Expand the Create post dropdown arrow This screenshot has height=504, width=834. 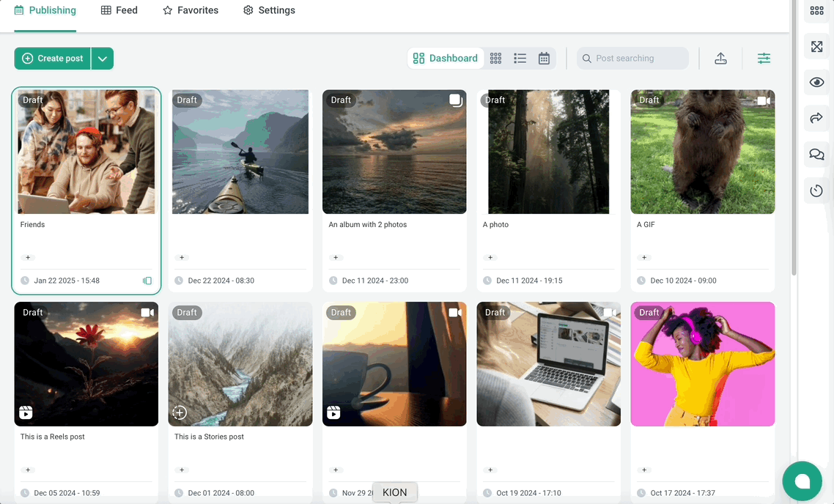[103, 59]
